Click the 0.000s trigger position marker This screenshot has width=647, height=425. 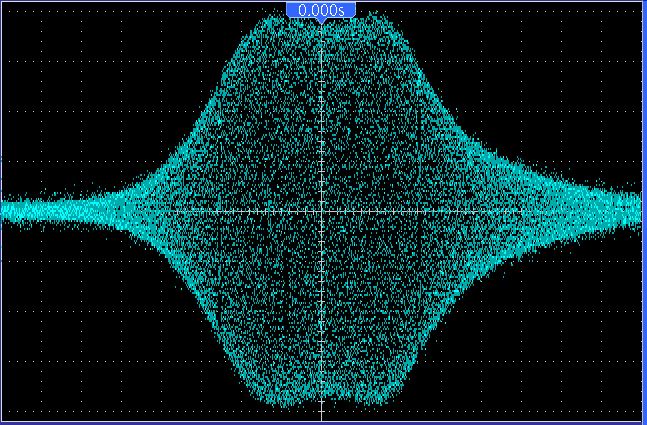[x=321, y=11]
